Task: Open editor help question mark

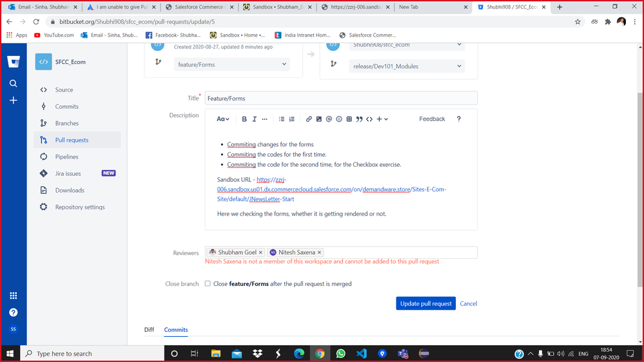Action: click(459, 119)
